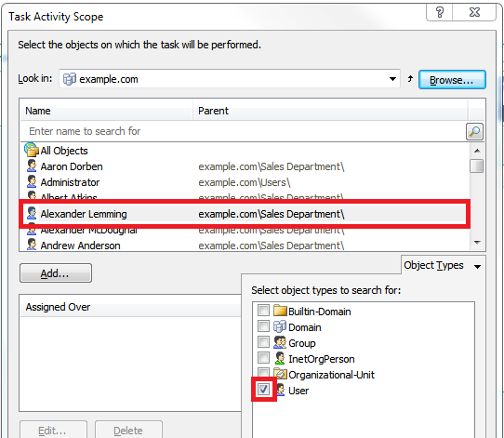Click the list scroll-down arrow
The height and width of the screenshot is (438, 504).
tap(477, 243)
